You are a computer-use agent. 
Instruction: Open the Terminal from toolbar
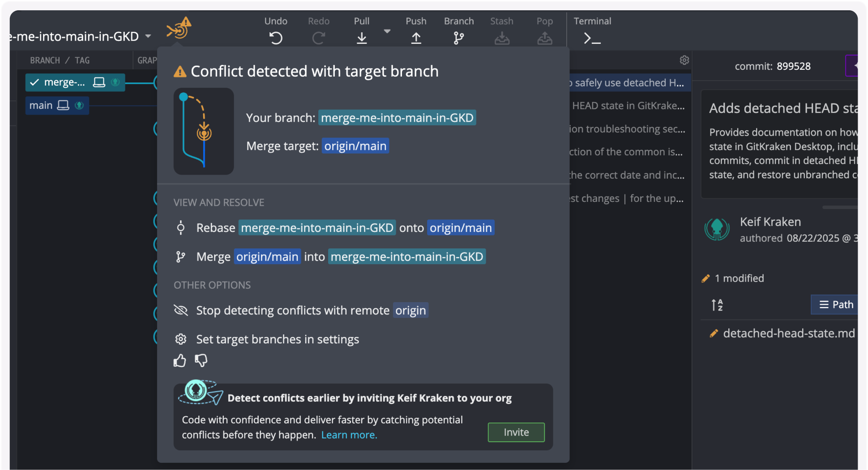coord(592,38)
